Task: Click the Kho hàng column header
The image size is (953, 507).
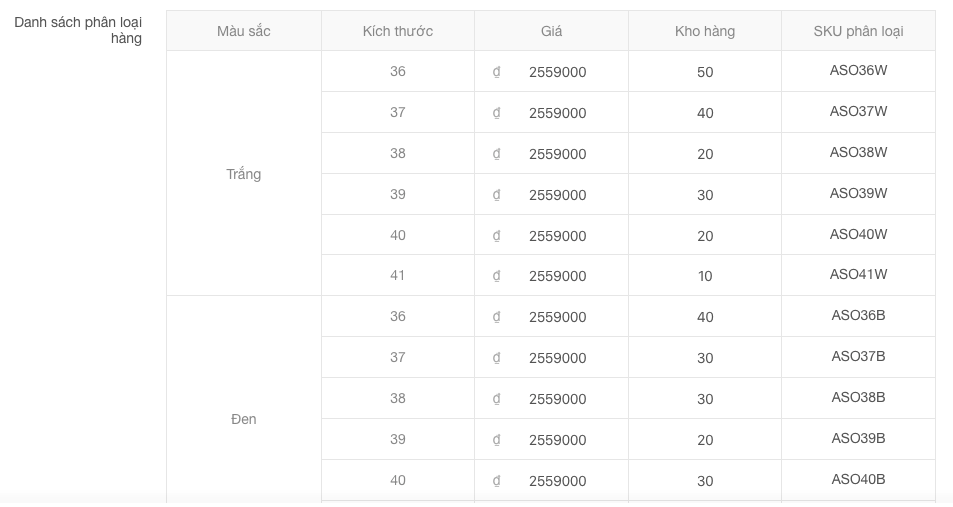Action: [x=705, y=31]
